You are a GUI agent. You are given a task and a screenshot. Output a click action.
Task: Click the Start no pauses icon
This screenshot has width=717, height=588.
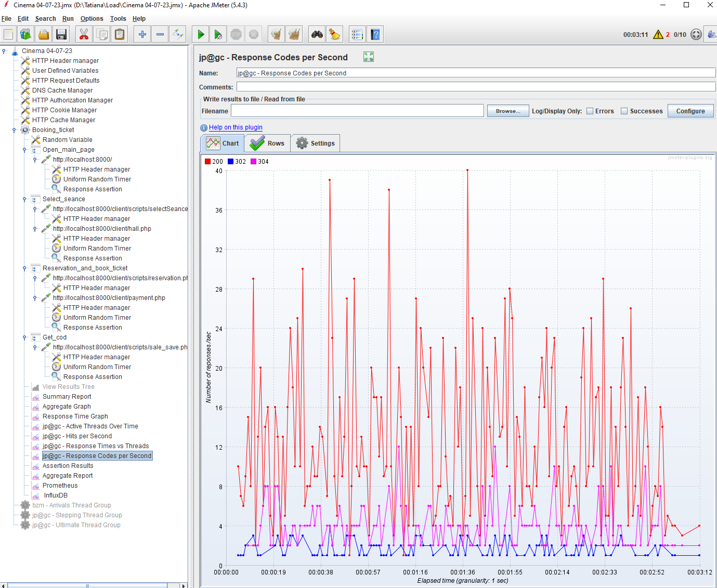pyautogui.click(x=218, y=35)
